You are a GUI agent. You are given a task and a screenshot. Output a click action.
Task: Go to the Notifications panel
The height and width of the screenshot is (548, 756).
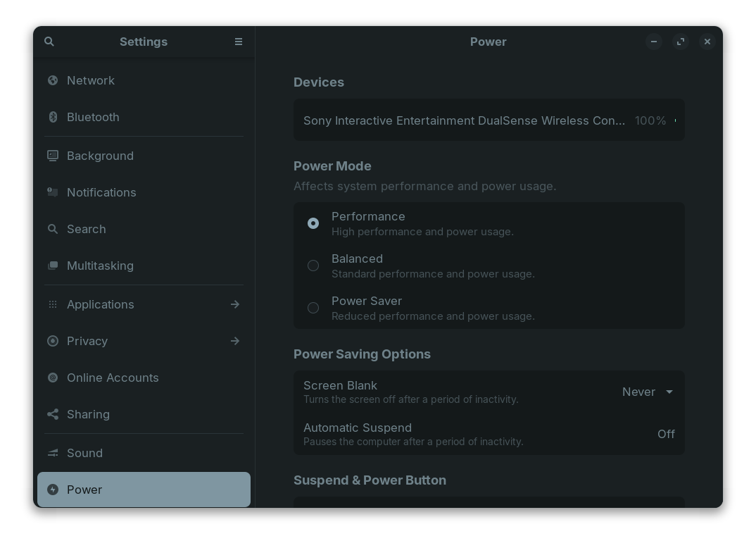[144, 192]
